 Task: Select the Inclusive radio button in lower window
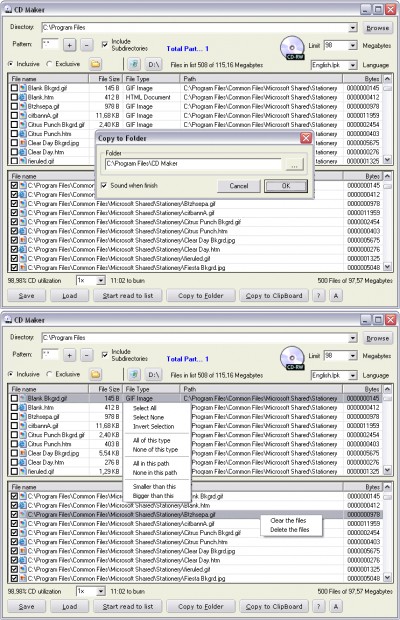tap(11, 374)
